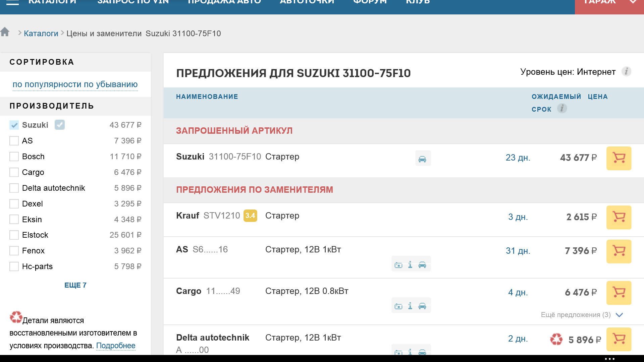This screenshot has width=644, height=362.
Task: Enable the Fenox manufacturer filter
Action: pyautogui.click(x=14, y=251)
